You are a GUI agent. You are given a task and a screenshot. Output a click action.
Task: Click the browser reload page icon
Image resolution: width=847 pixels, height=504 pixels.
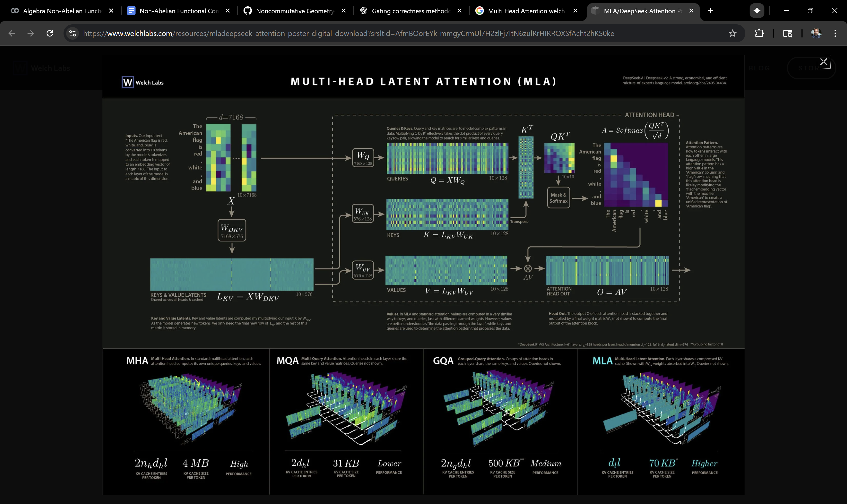[x=50, y=33]
